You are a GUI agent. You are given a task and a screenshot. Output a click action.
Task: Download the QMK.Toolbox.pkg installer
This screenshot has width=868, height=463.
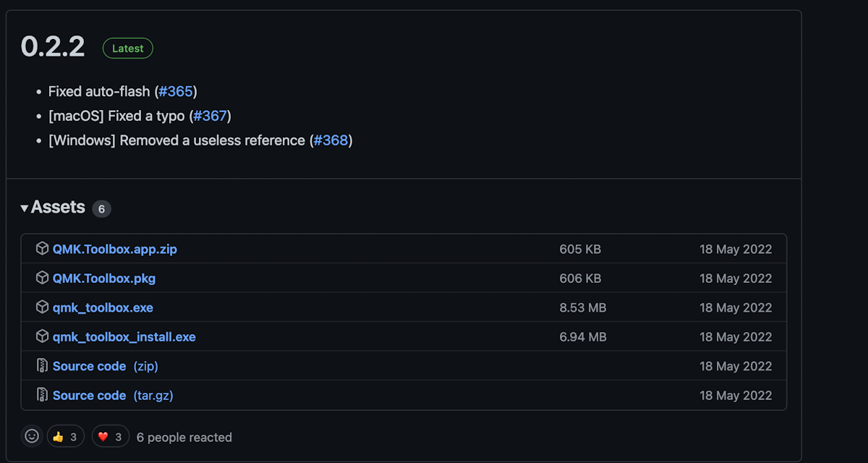(x=104, y=278)
